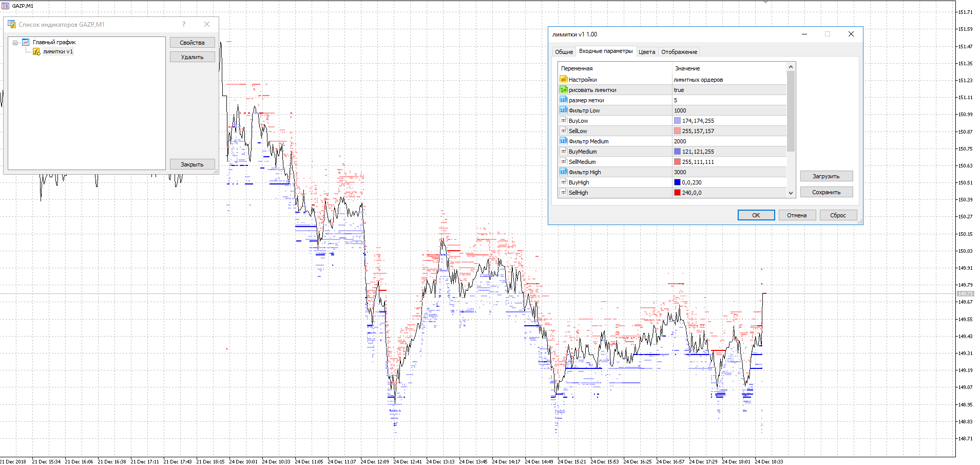
Task: Open the Свойства button in the indicator list
Action: [192, 43]
